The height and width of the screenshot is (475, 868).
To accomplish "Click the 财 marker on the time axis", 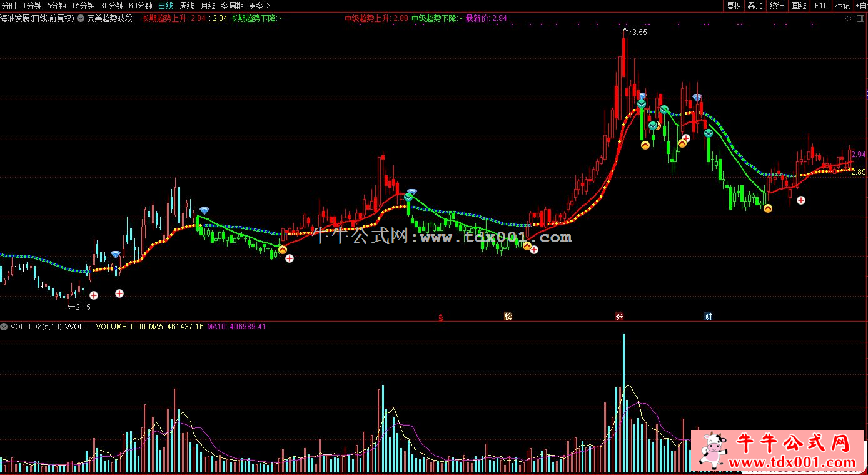I will pos(708,317).
